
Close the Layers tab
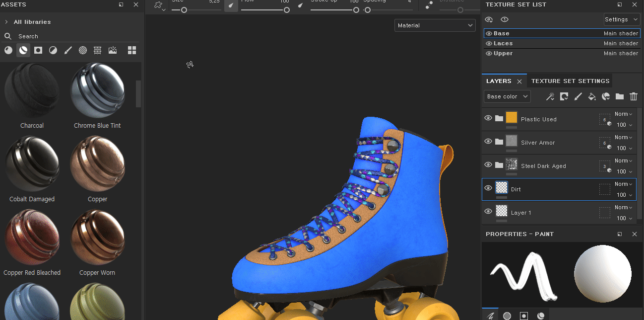[x=519, y=81]
